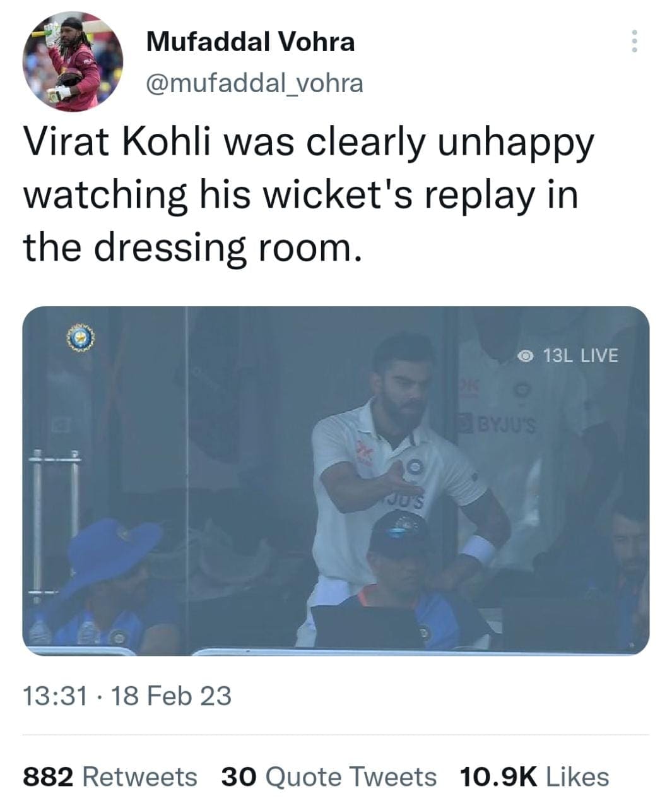The image size is (672, 808).
Task: Click the @mufaddal_vohra handle
Action: [254, 83]
